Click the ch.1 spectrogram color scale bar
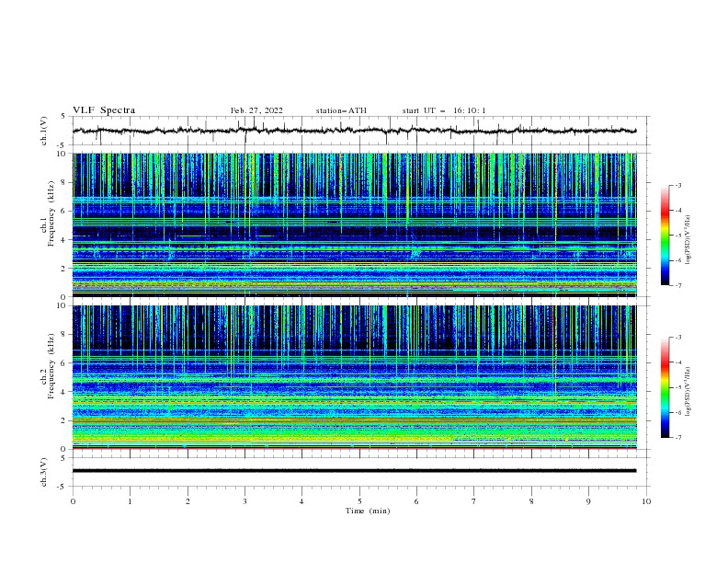 click(x=665, y=236)
